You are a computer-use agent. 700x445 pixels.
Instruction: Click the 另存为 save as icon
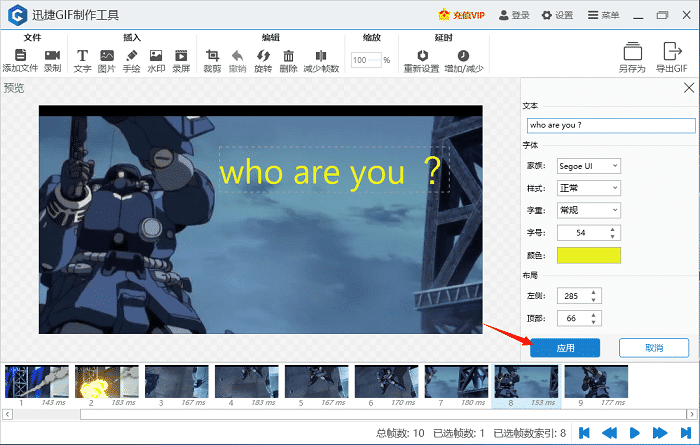point(633,51)
